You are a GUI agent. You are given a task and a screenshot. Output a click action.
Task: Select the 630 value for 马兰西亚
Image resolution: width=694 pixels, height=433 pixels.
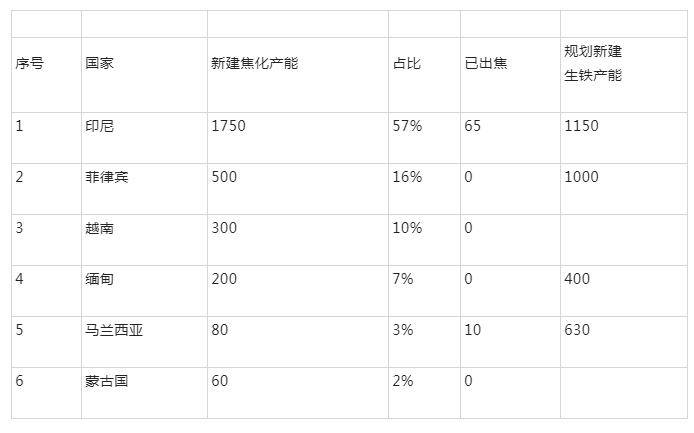pos(577,330)
